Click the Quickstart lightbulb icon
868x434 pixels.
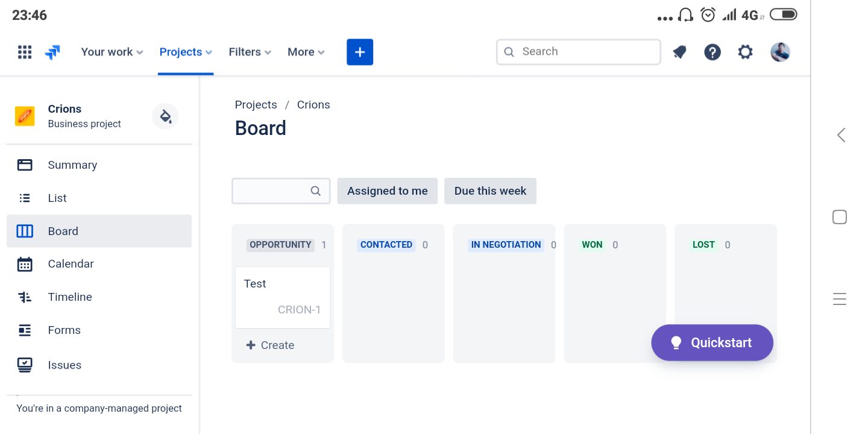(x=676, y=342)
